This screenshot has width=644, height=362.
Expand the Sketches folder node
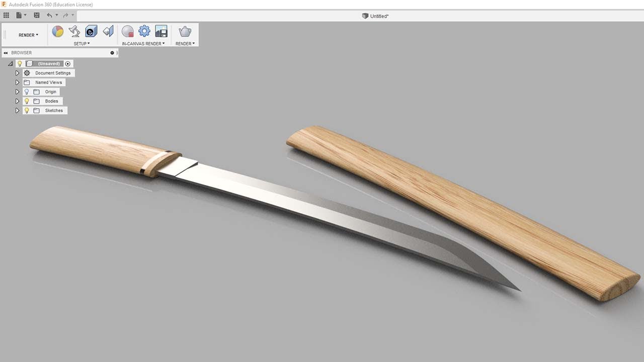click(x=17, y=111)
